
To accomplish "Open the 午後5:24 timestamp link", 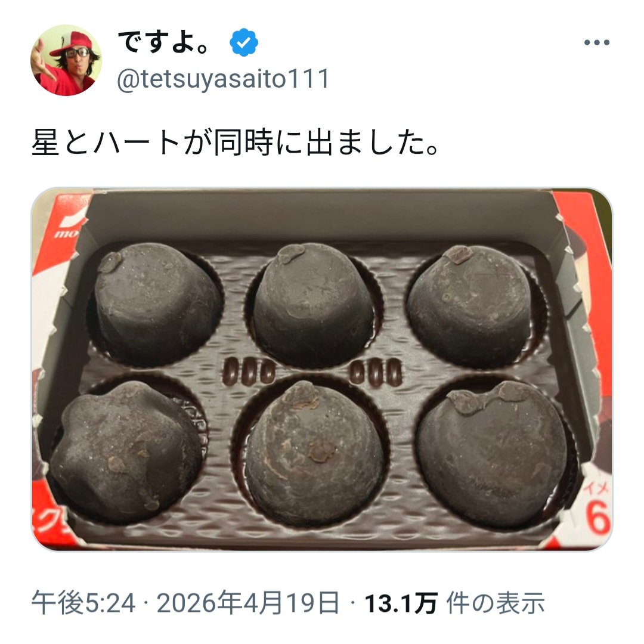I will point(83,603).
